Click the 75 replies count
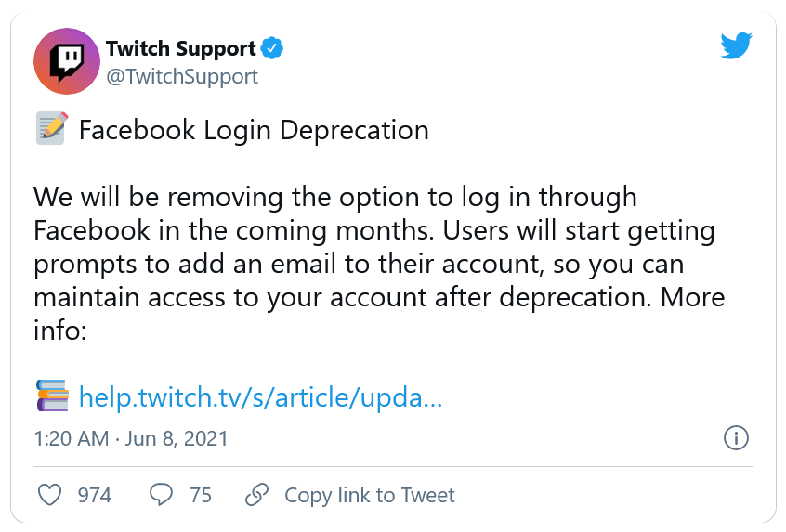The width and height of the screenshot is (786, 532). point(201,495)
